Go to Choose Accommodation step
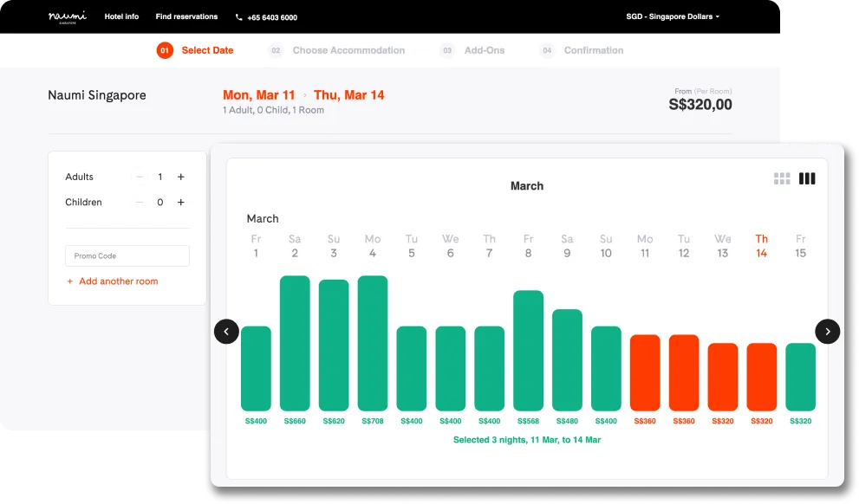Screen dimensions: 859x504 pos(336,50)
